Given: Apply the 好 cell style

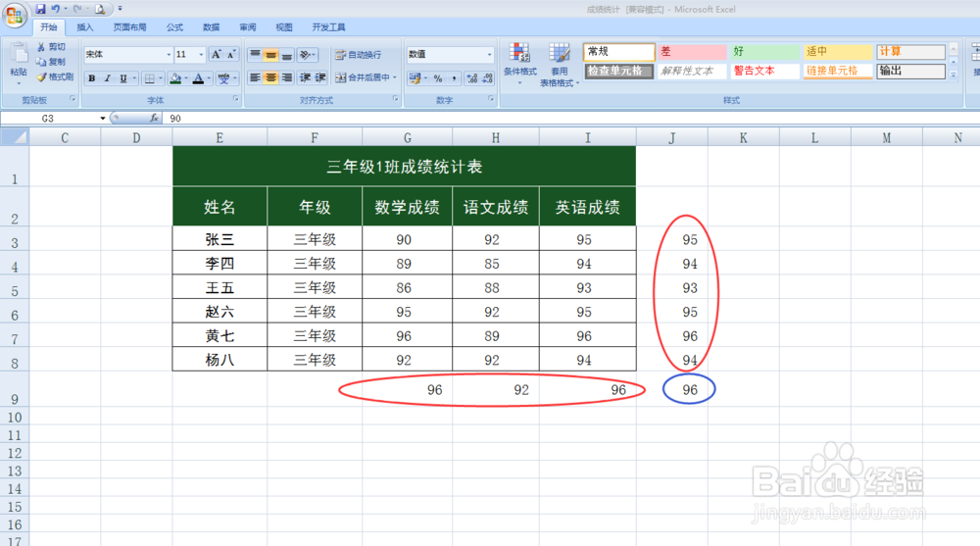Looking at the screenshot, I should click(x=764, y=51).
